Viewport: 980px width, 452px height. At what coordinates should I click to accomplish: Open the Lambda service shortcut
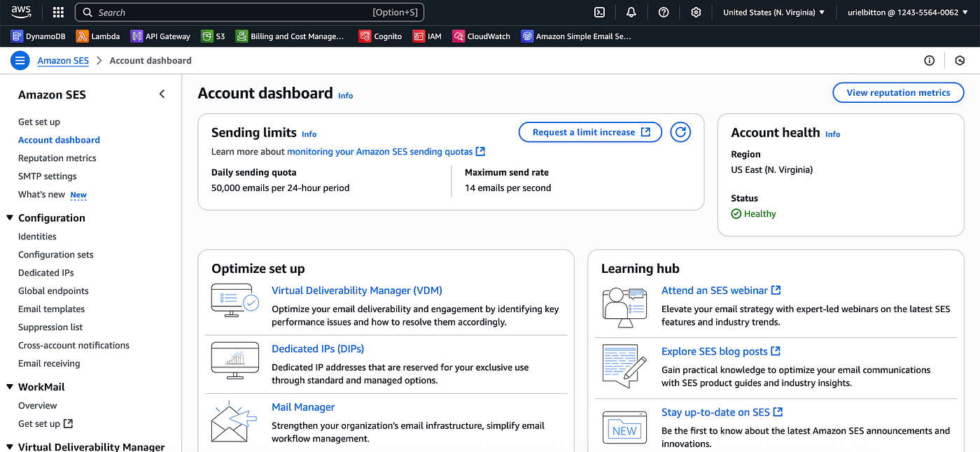[x=98, y=36]
